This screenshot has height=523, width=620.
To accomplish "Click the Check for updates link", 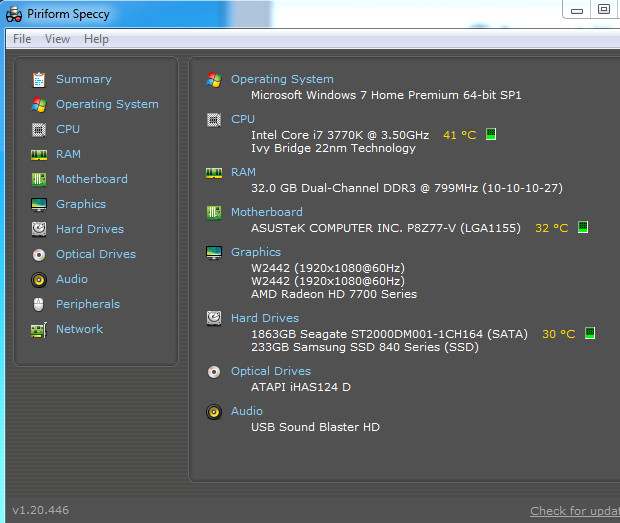I will (575, 511).
